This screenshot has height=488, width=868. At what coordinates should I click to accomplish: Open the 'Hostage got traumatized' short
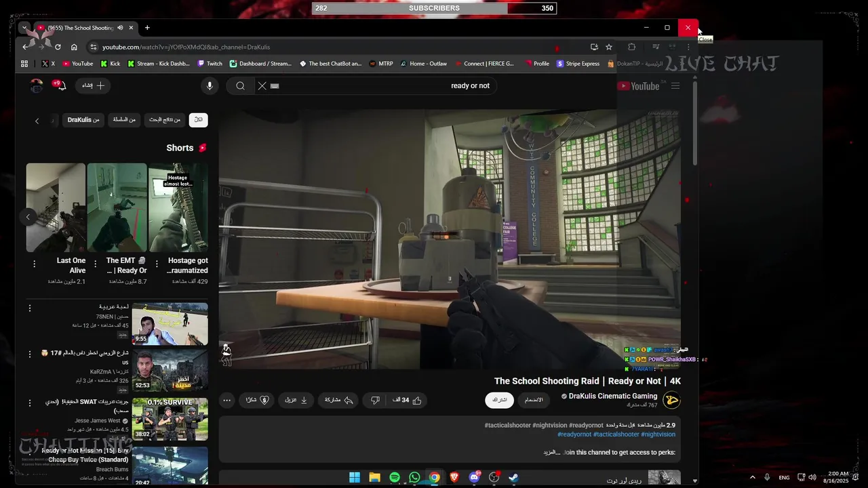[x=178, y=207]
